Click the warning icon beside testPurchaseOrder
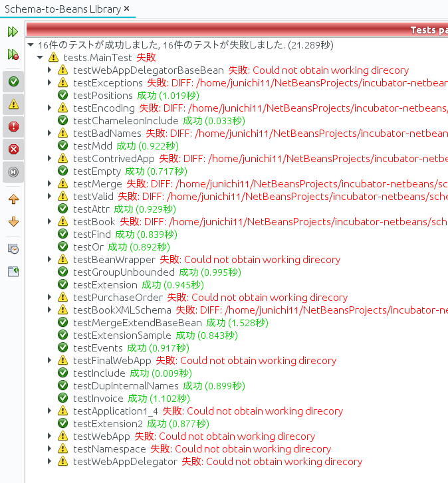Screen dimensions: 448x483 63,297
